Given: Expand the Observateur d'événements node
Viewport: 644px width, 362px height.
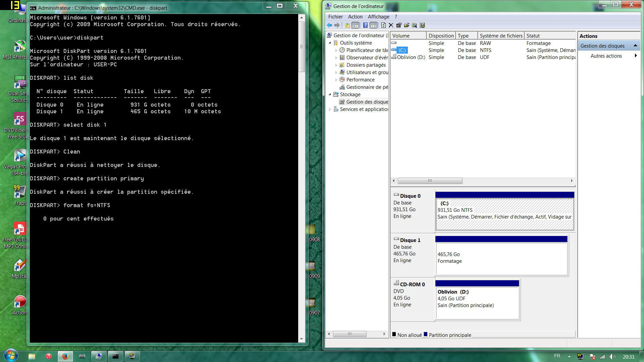Looking at the screenshot, I should 336,58.
